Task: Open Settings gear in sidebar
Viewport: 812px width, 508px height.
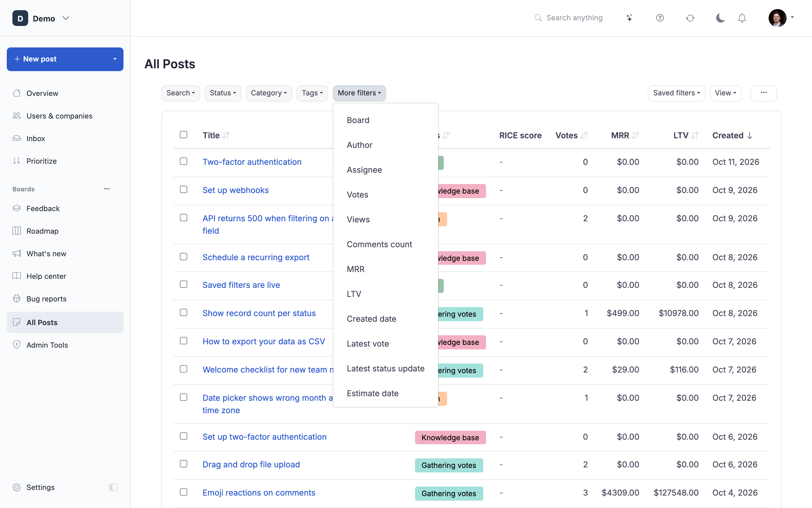Action: (34, 487)
